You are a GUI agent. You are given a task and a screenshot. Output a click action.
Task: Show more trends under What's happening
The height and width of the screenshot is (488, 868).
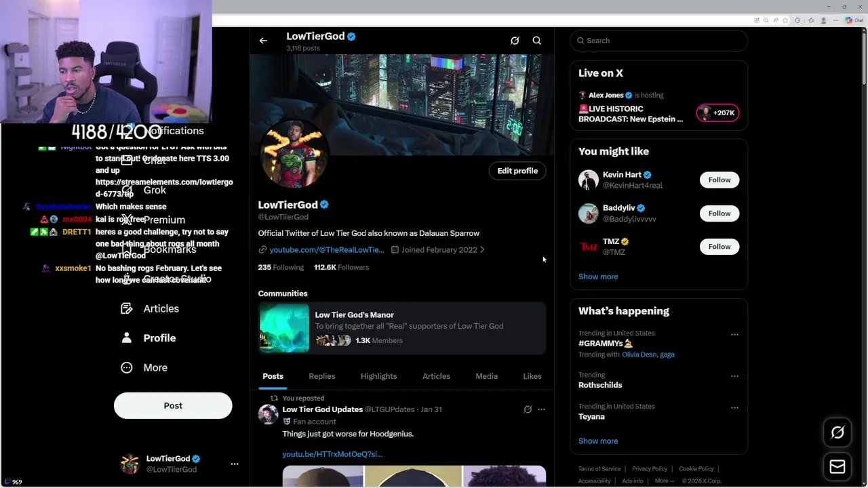[598, 441]
